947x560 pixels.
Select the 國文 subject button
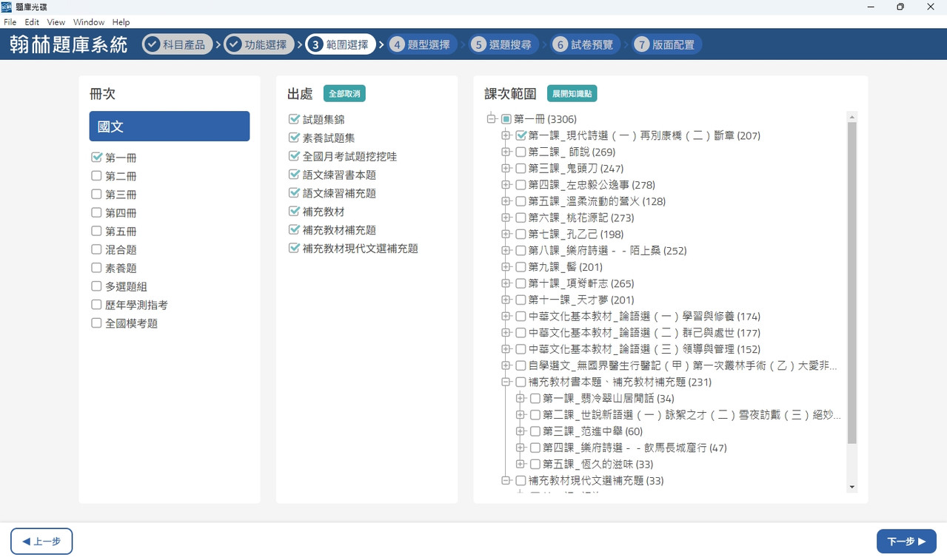170,126
